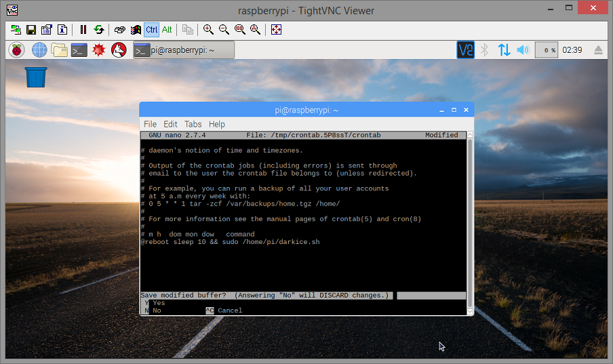Send Ctrl+Alt+Del using the keys icon

point(120,30)
